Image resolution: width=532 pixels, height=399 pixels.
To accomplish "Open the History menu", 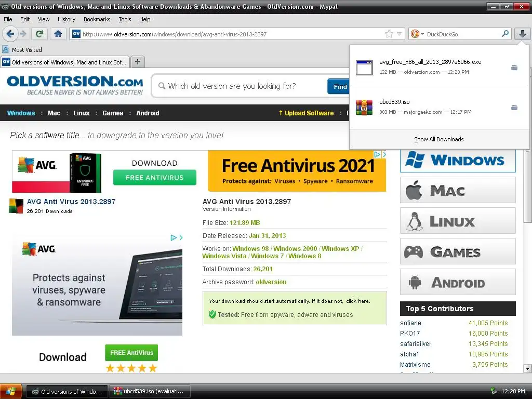I will 66,19.
